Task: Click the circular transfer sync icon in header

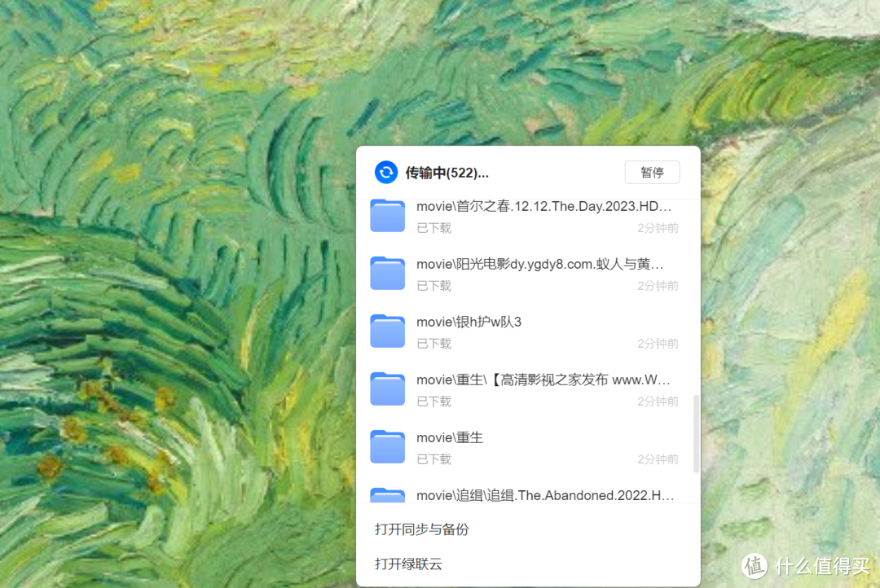Action: 386,172
